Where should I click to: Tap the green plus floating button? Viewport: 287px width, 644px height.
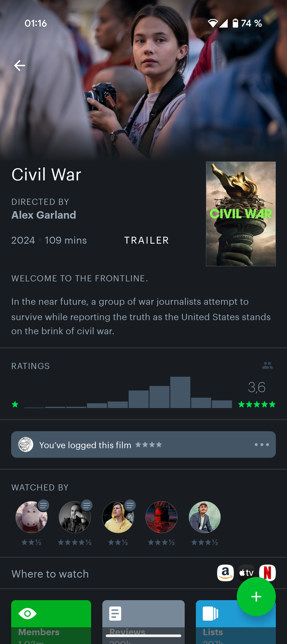(256, 596)
